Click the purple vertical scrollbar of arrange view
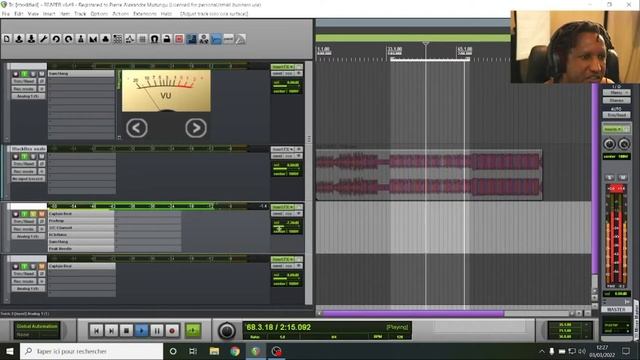This screenshot has height=360, width=640. [595, 180]
